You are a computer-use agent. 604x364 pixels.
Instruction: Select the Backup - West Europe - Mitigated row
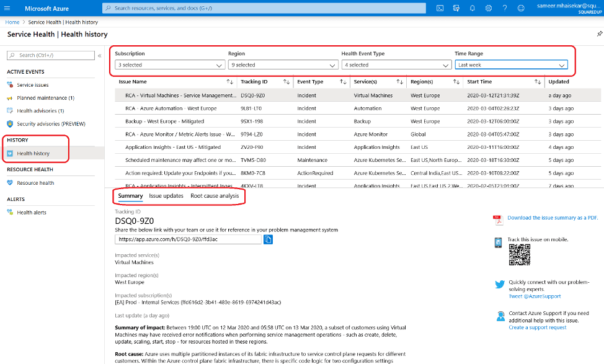pyautogui.click(x=357, y=122)
